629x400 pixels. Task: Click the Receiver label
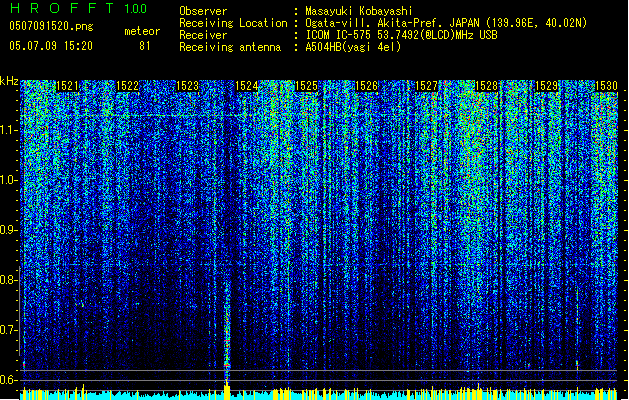(203, 35)
